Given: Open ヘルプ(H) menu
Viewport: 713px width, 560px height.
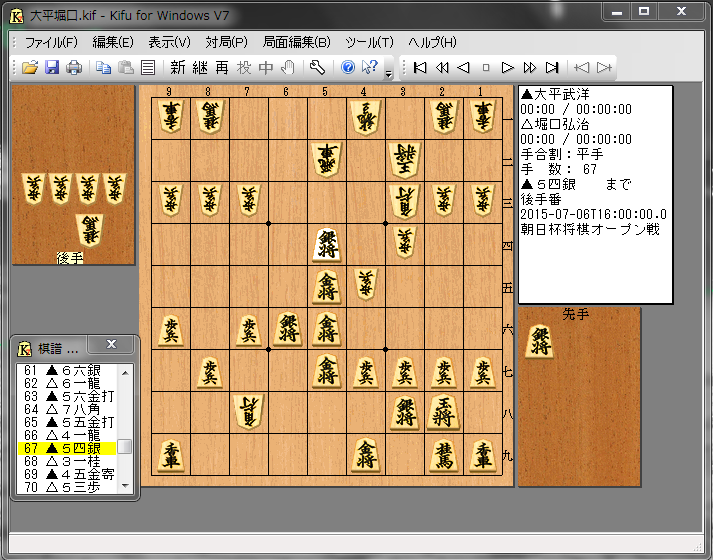Looking at the screenshot, I should pyautogui.click(x=432, y=42).
